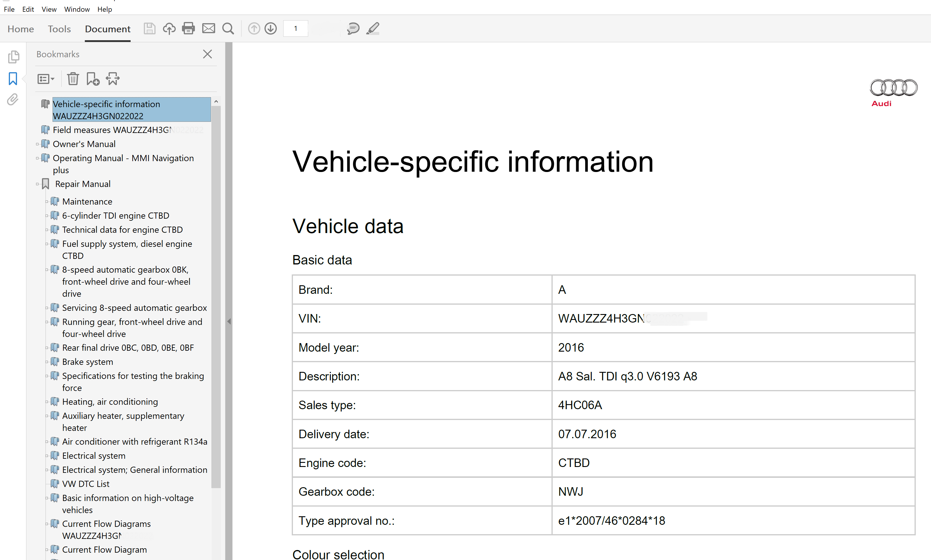Close the Bookmarks panel
The height and width of the screenshot is (560, 931).
207,54
